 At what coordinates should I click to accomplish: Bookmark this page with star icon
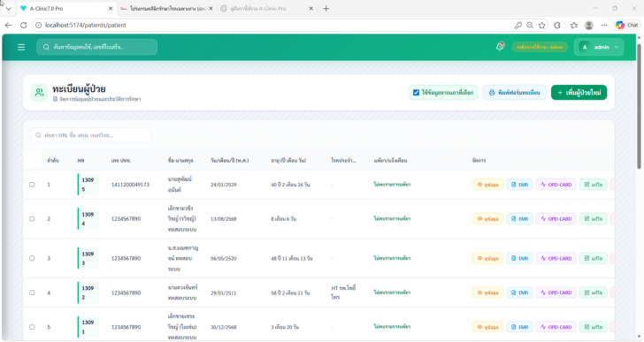pos(542,26)
